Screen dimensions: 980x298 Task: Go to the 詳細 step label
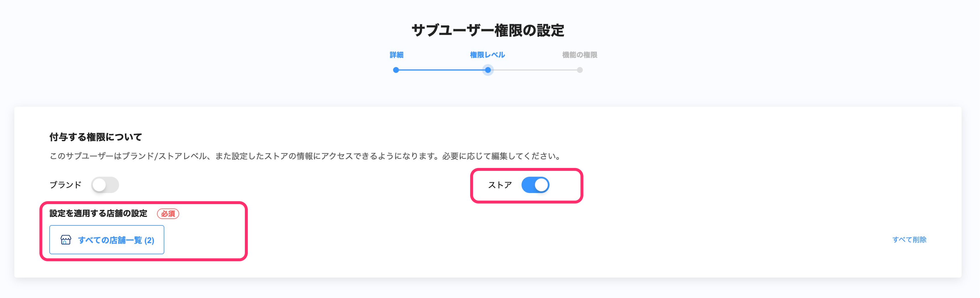396,55
